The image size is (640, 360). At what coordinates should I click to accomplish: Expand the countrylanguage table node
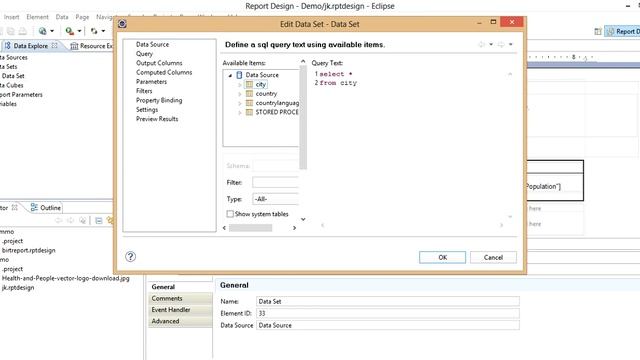tap(240, 103)
